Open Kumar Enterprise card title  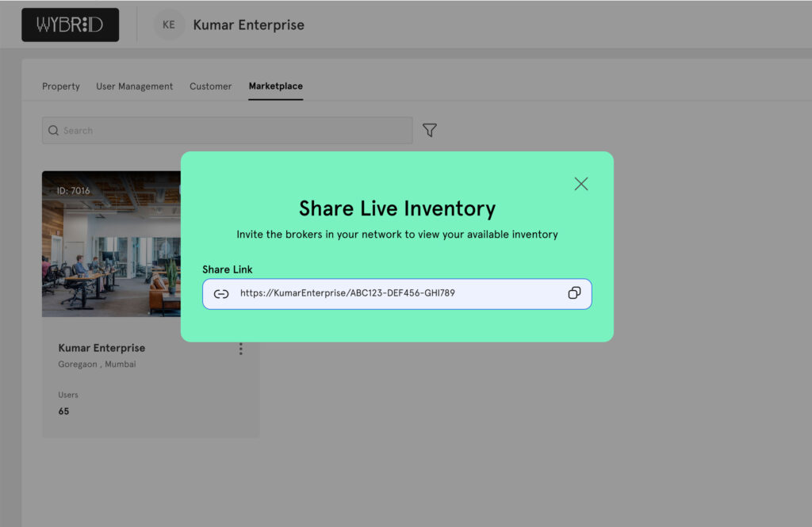(x=101, y=348)
